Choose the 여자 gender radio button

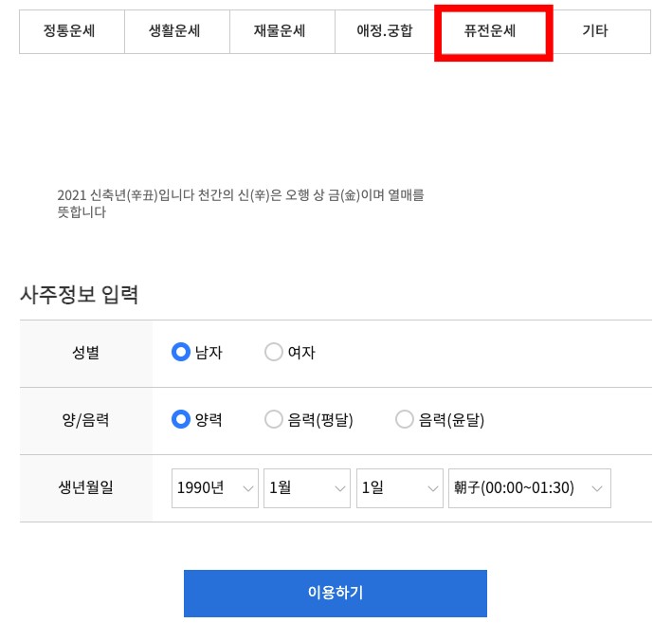274,353
